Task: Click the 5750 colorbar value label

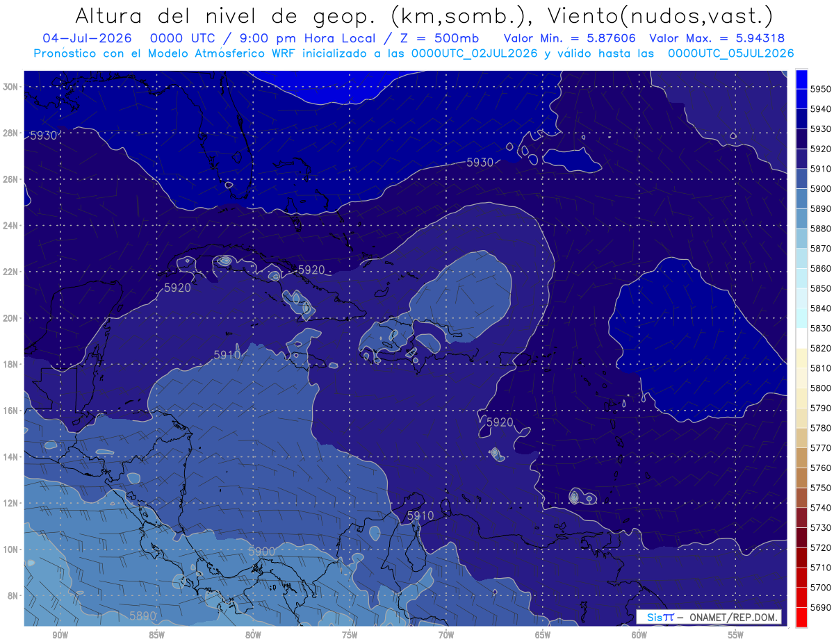Action: pos(821,488)
